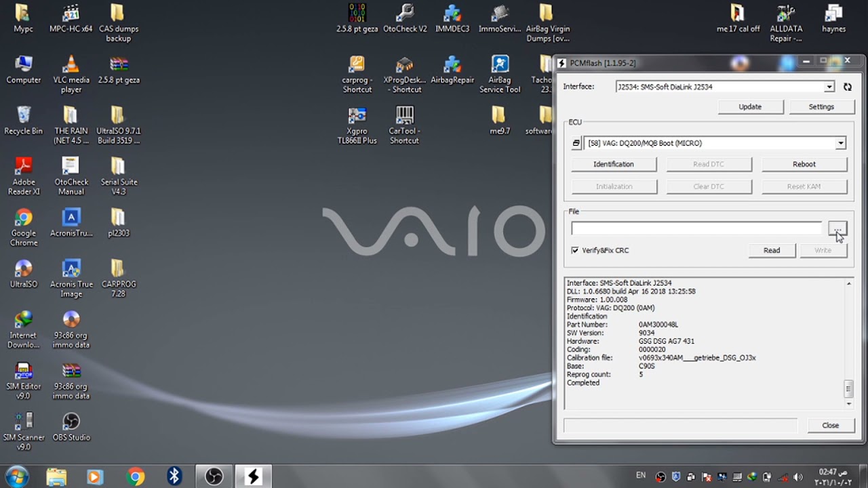Image resolution: width=868 pixels, height=488 pixels.
Task: Open Acronis True Image shortcut
Action: (x=71, y=278)
